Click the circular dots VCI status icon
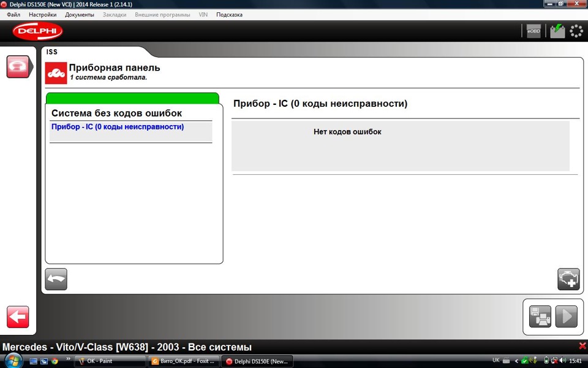The width and height of the screenshot is (588, 368). pyautogui.click(x=576, y=31)
